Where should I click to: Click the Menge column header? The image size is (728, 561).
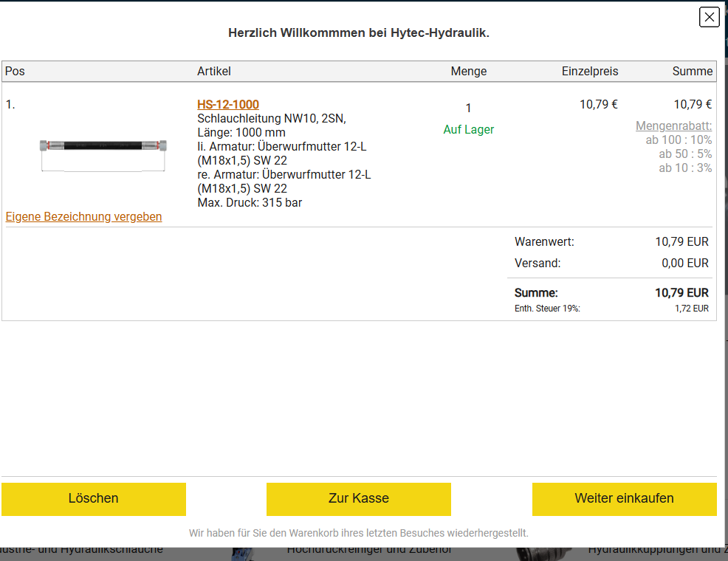468,72
